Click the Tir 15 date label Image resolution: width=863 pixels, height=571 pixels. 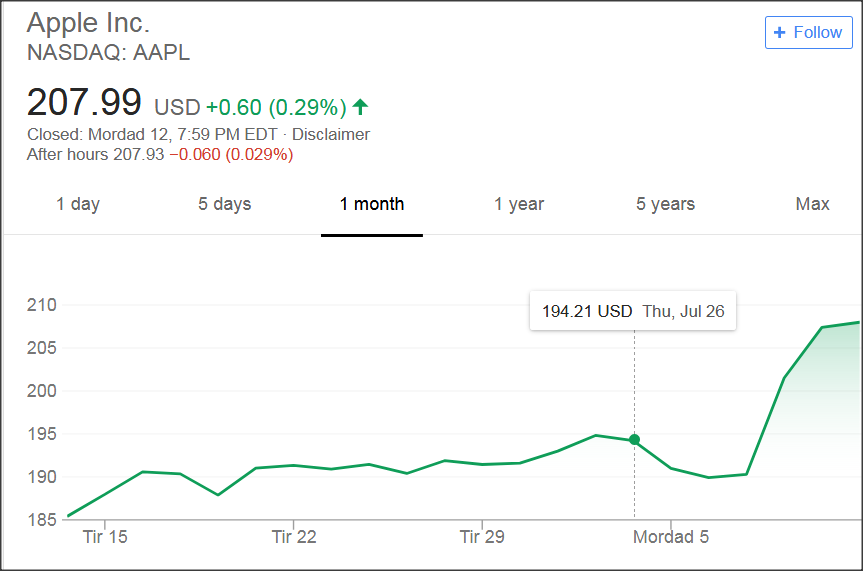pyautogui.click(x=105, y=537)
